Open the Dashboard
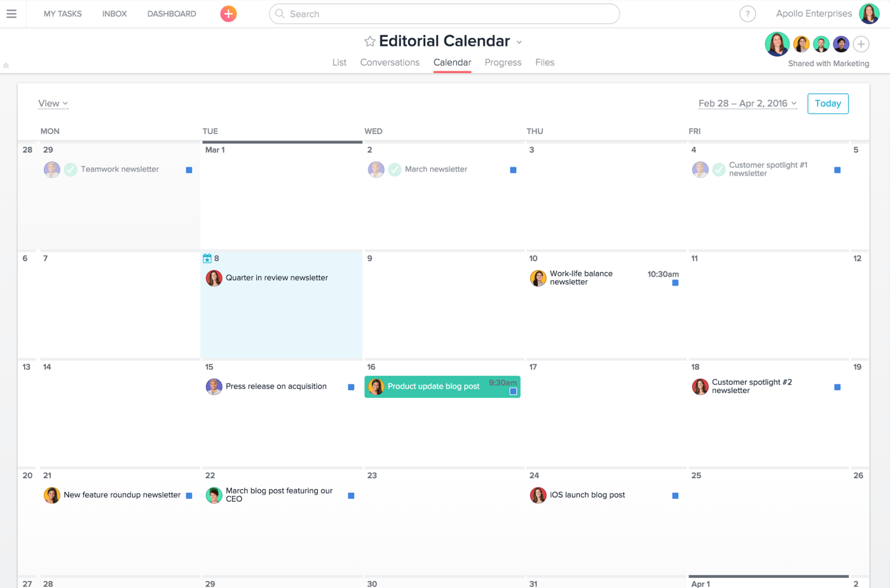The width and height of the screenshot is (890, 588). [172, 13]
